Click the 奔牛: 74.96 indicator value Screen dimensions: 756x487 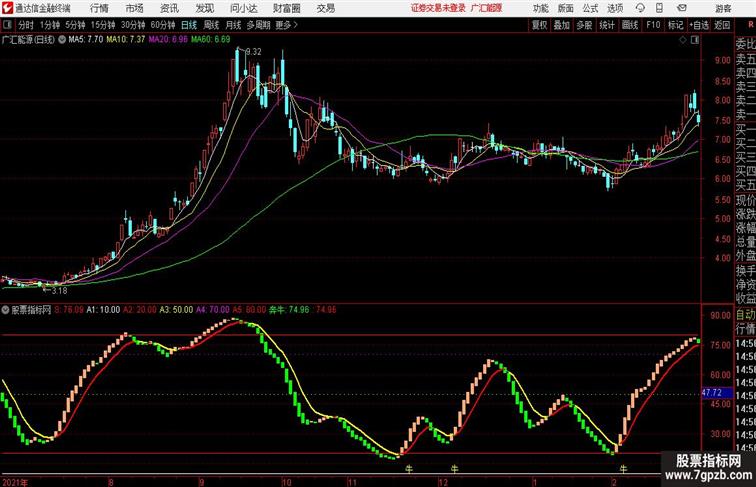click(x=288, y=310)
